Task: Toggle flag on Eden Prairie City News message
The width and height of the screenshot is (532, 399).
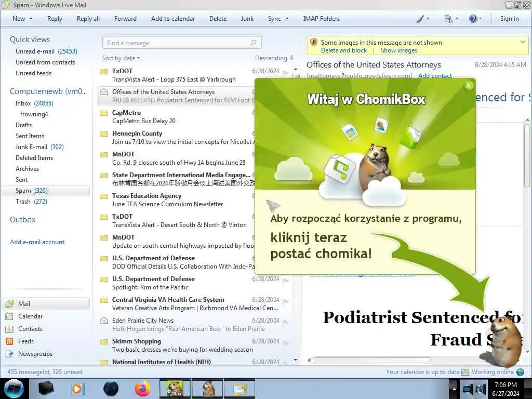Action: pos(286,322)
